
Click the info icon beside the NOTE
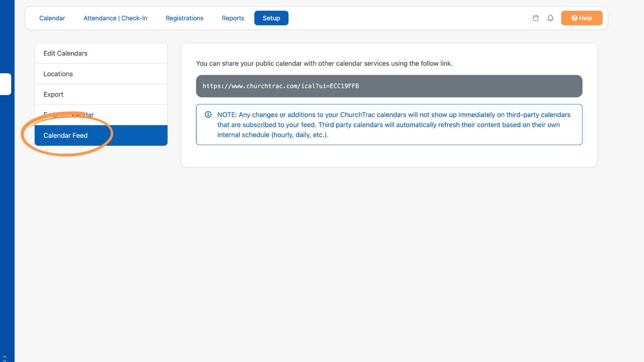click(x=208, y=115)
